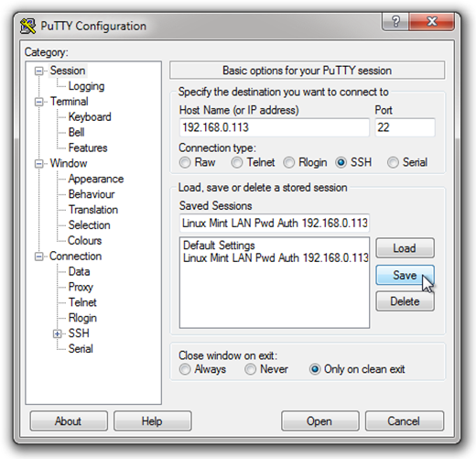
Task: Open the Features settings category
Action: coord(88,148)
